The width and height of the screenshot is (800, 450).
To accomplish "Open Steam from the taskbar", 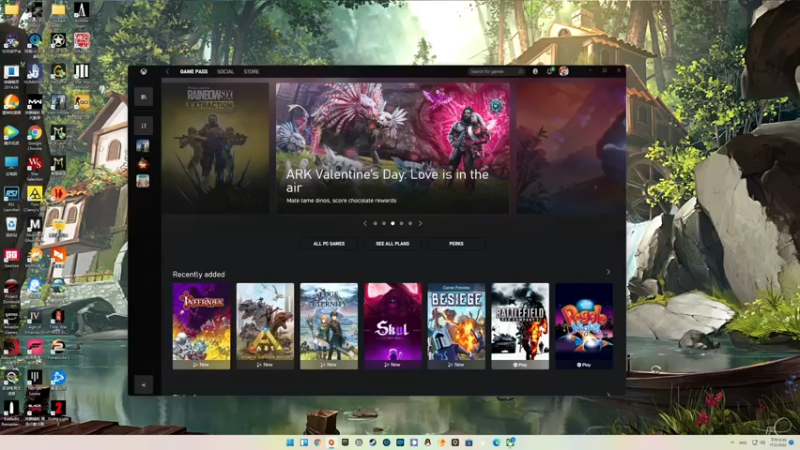I will pos(372,442).
